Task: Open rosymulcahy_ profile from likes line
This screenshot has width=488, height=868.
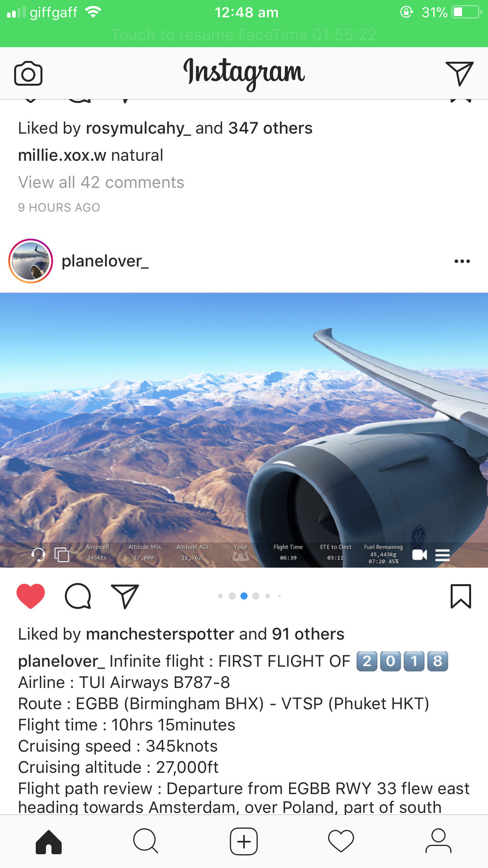Action: (138, 128)
